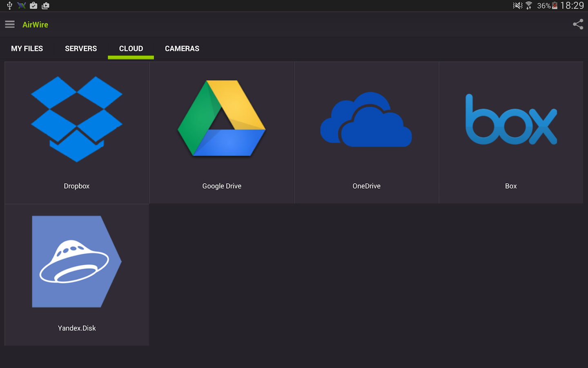This screenshot has height=368, width=588.
Task: Click the Google Drive text label
Action: pos(222,186)
